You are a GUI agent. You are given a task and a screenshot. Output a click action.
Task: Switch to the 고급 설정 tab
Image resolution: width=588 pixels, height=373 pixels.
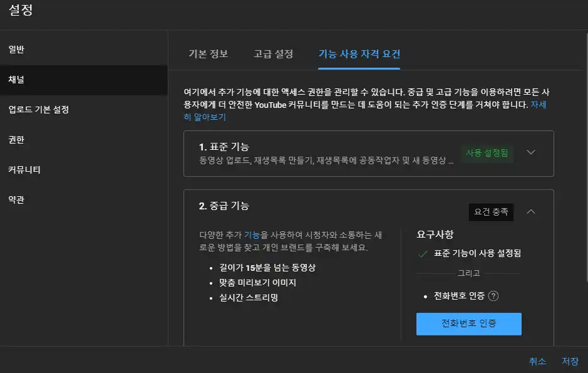click(x=274, y=54)
